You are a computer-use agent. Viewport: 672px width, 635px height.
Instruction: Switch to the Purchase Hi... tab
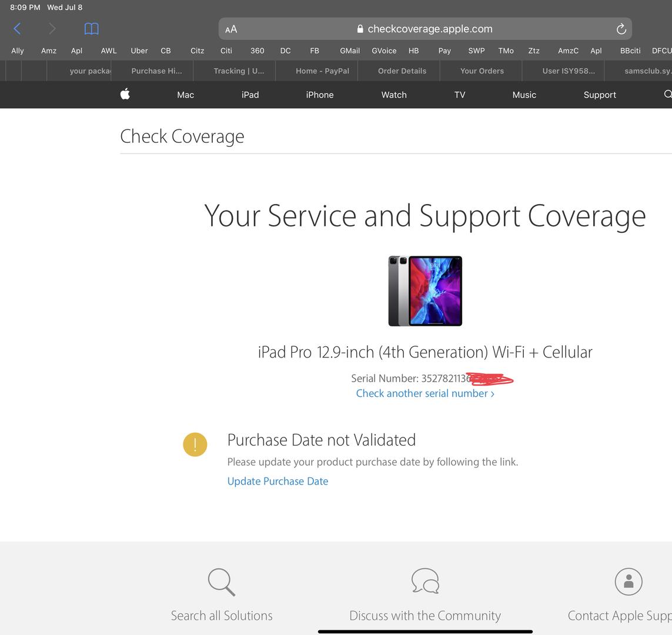(x=152, y=71)
